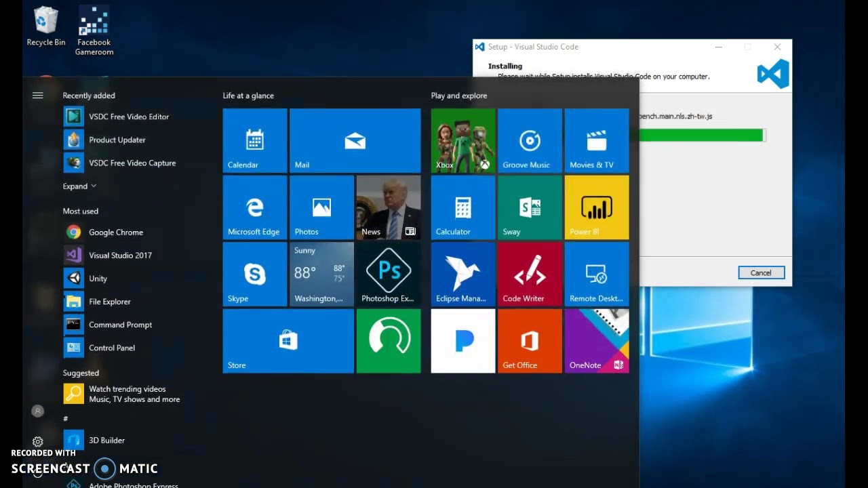Cancel the Visual Studio Code setup
This screenshot has width=868, height=488.
(x=761, y=272)
